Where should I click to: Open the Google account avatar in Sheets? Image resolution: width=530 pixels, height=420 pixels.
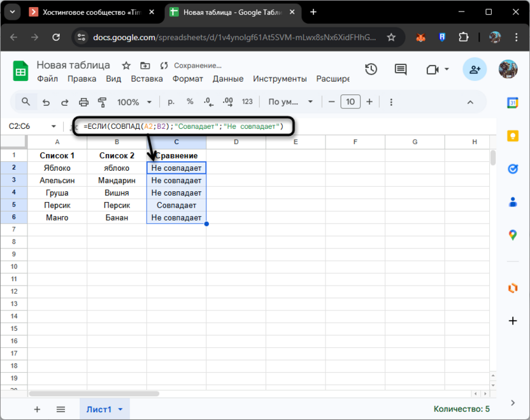(508, 69)
